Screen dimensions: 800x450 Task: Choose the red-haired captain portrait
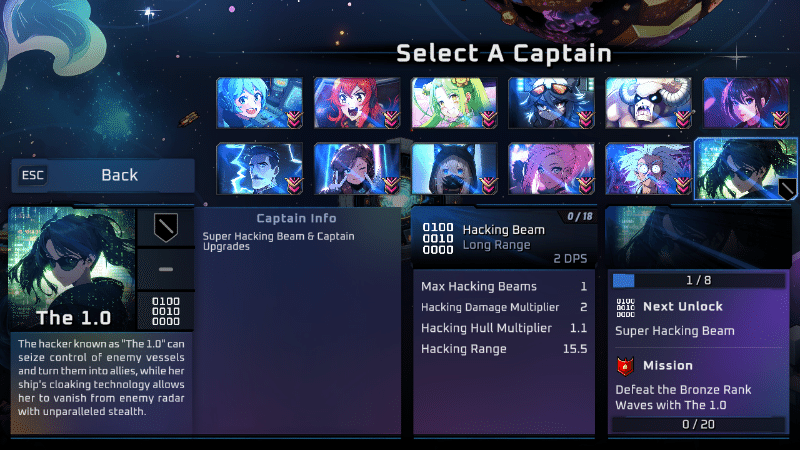(357, 103)
